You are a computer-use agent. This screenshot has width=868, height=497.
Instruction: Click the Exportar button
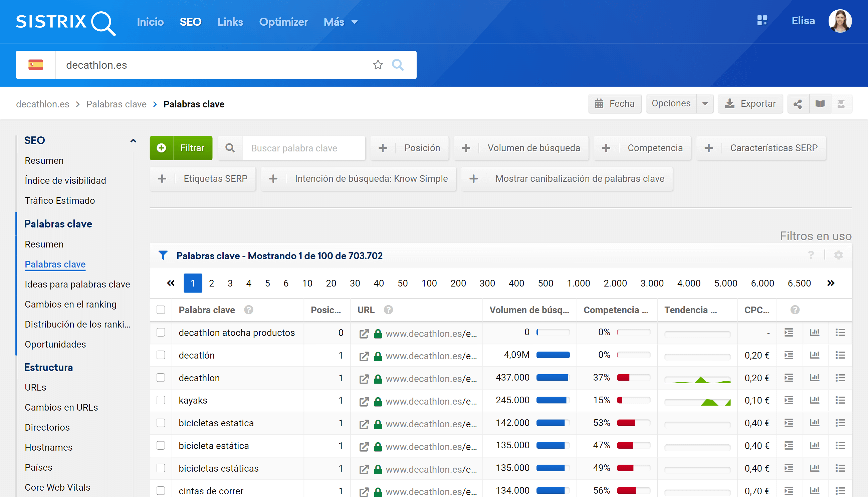pos(750,104)
